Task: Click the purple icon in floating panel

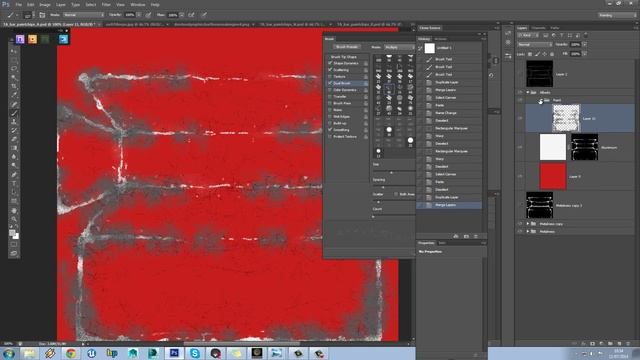Action: [20, 39]
